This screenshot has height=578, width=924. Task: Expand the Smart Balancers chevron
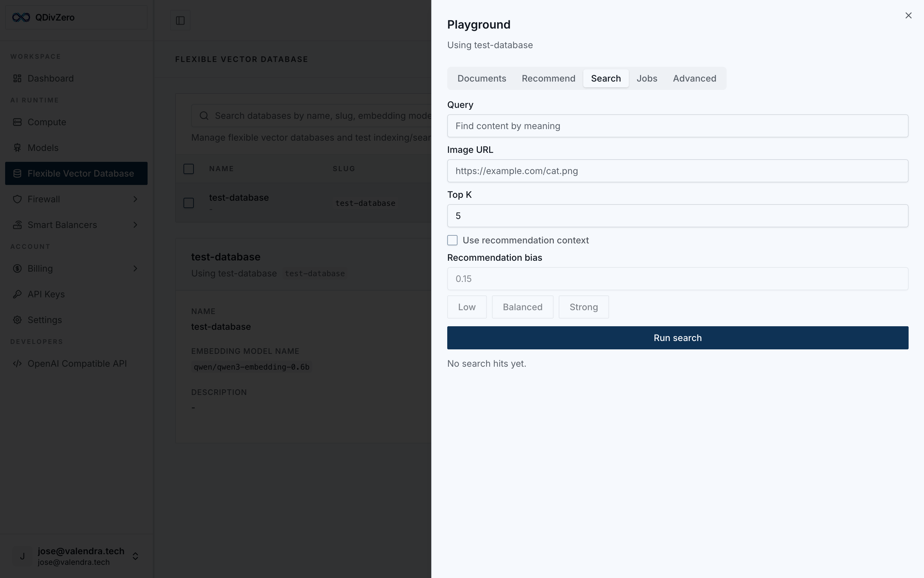[135, 225]
